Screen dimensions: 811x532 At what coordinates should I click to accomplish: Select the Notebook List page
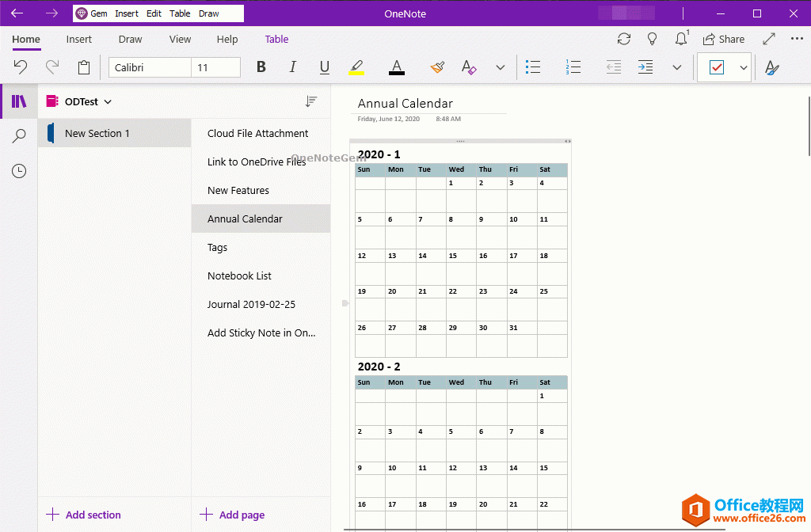(240, 275)
